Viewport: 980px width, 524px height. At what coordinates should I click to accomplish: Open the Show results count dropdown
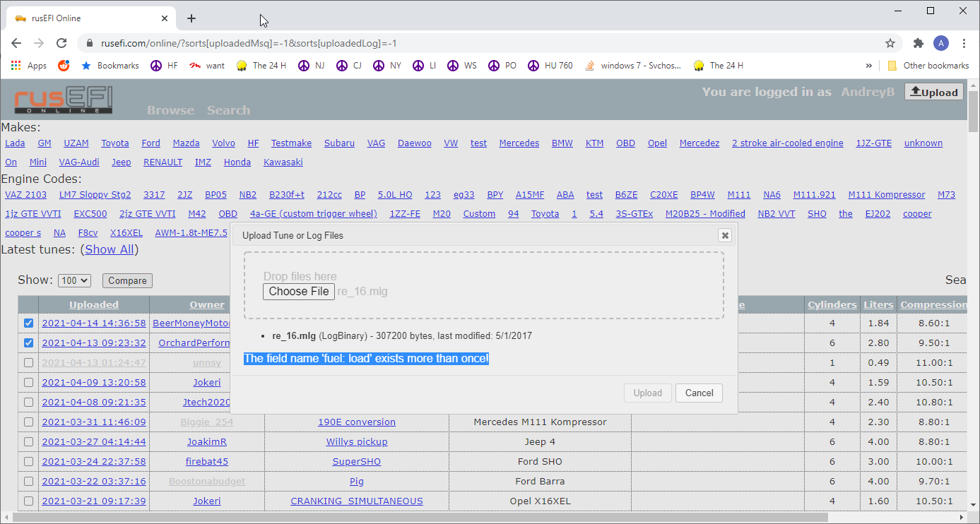point(73,280)
